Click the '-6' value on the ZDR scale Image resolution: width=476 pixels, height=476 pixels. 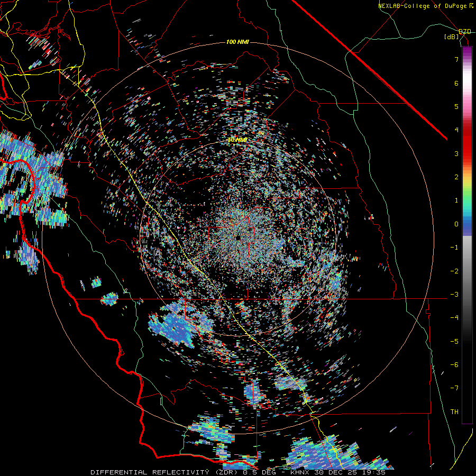click(x=454, y=365)
